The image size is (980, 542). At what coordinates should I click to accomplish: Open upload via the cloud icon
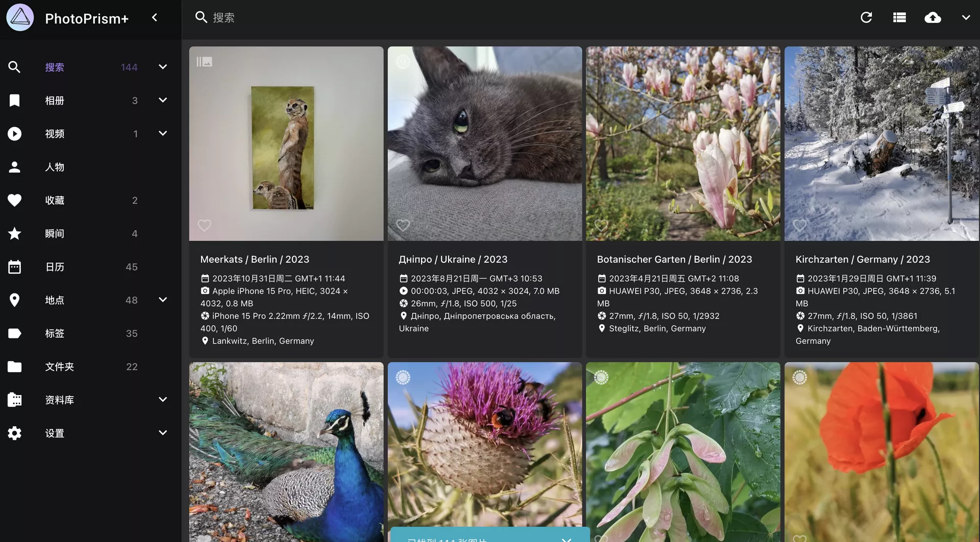(933, 18)
